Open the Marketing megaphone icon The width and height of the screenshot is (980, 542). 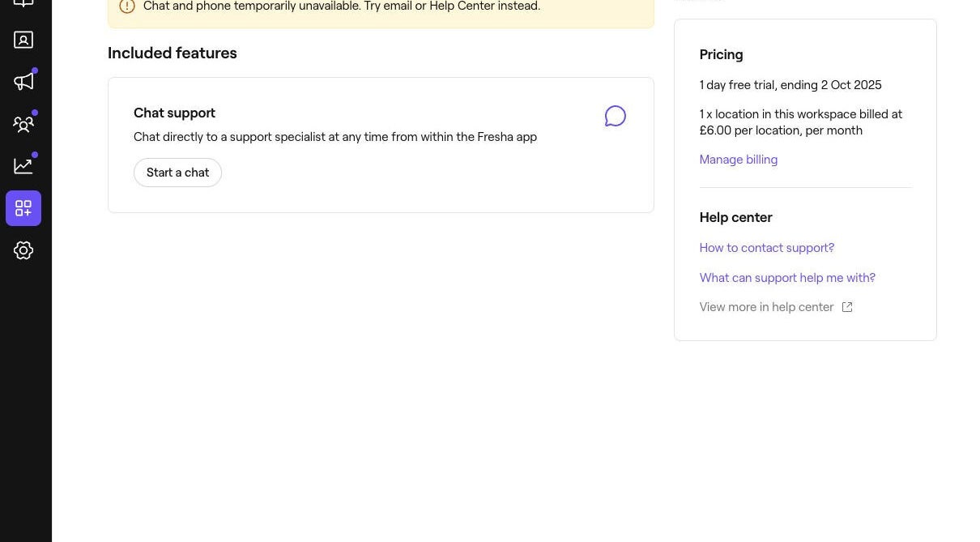pyautogui.click(x=23, y=81)
